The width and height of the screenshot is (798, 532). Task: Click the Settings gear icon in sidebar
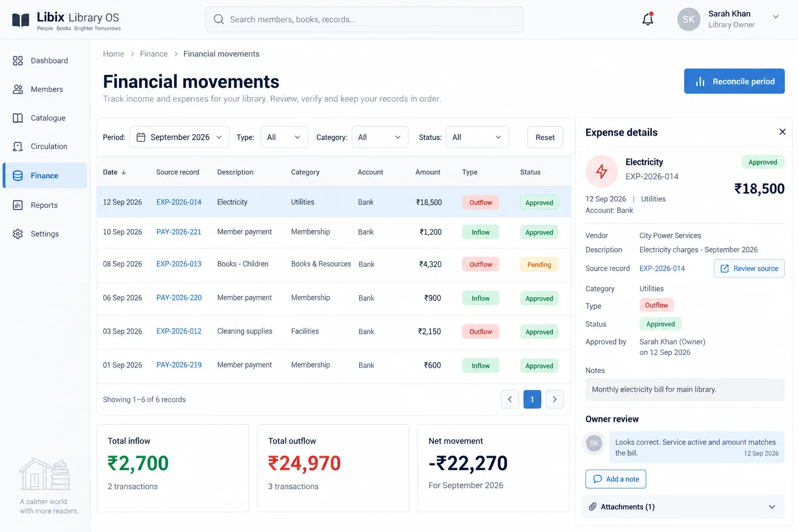pos(18,234)
